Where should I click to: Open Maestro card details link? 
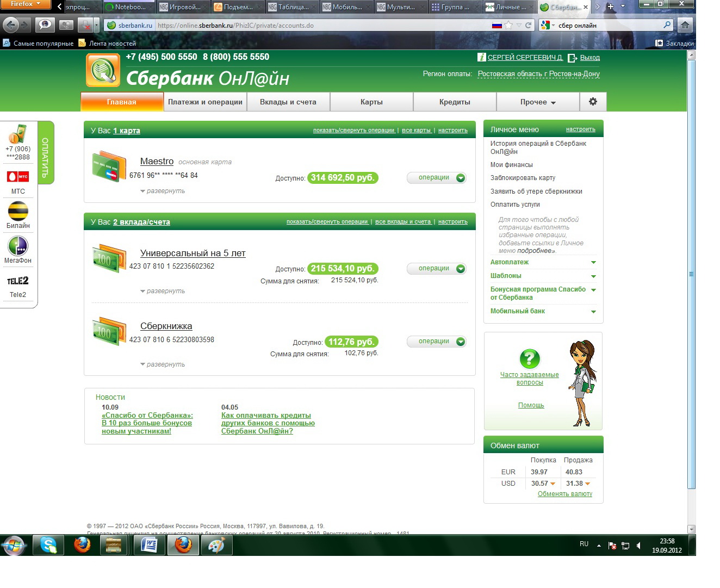click(157, 161)
